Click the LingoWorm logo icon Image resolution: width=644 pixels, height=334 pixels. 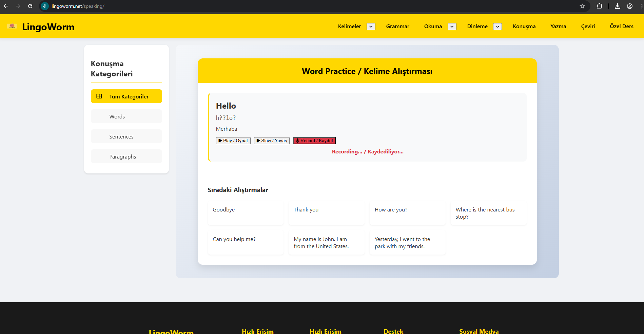[x=12, y=26]
